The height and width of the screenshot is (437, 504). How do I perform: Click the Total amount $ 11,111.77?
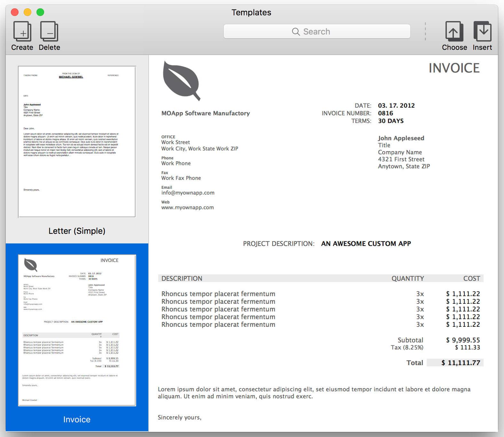[x=461, y=363]
